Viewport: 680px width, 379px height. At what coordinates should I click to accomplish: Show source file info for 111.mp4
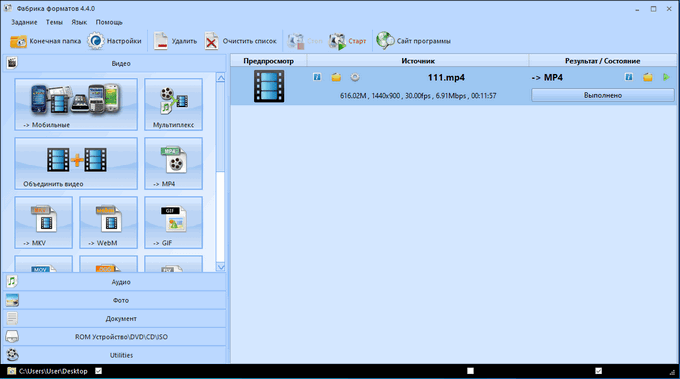coord(317,77)
